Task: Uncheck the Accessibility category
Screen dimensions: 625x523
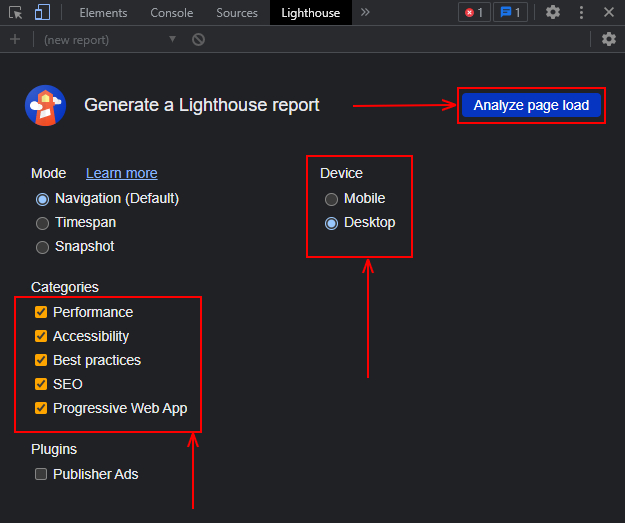Action: (41, 336)
